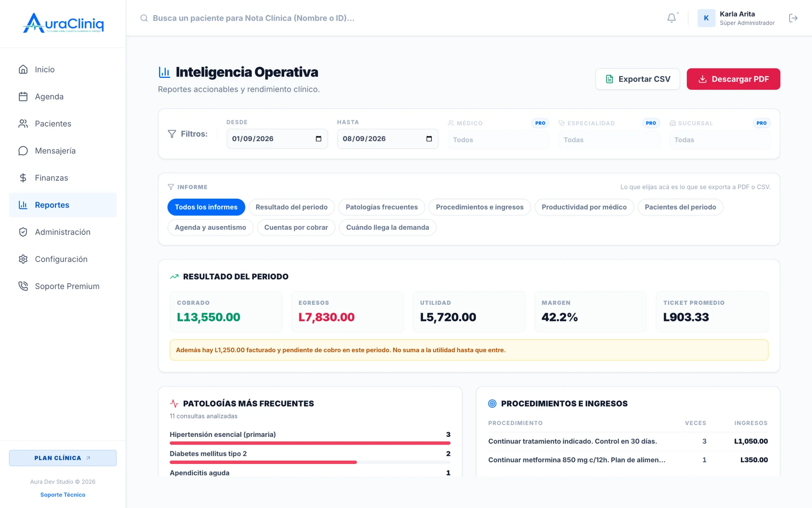Open Pacientes section in the sidebar

click(x=63, y=124)
